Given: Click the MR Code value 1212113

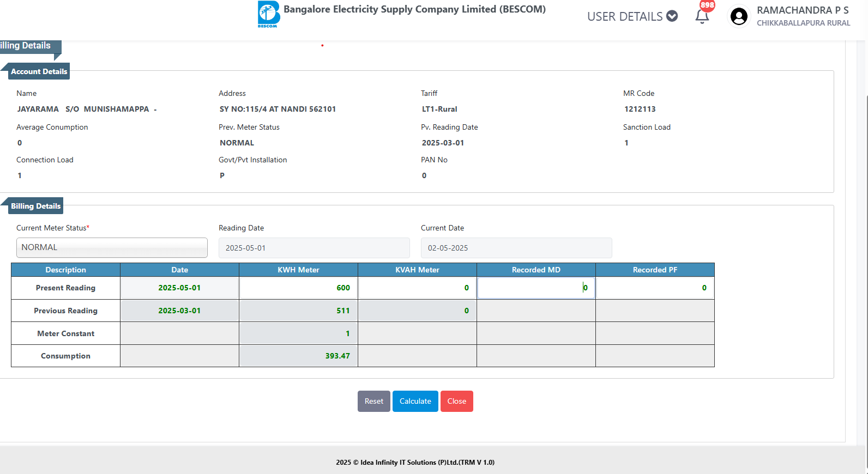Looking at the screenshot, I should point(640,109).
